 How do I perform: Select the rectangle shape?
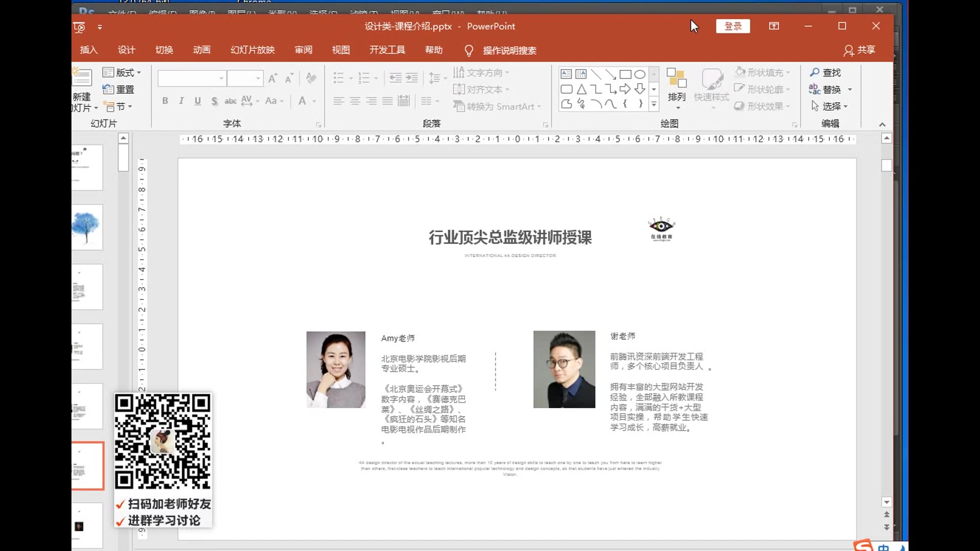click(625, 74)
